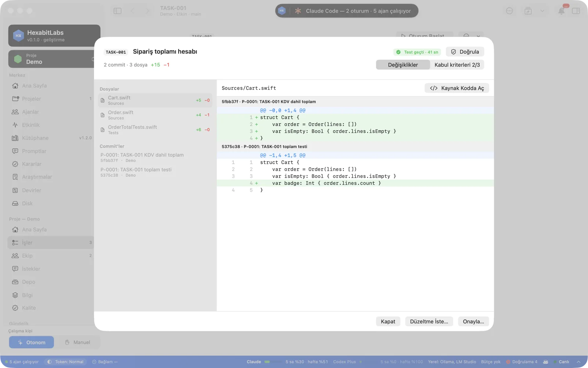The image size is (588, 368).
Task: Select Order.swift in the file list
Action: [155, 115]
